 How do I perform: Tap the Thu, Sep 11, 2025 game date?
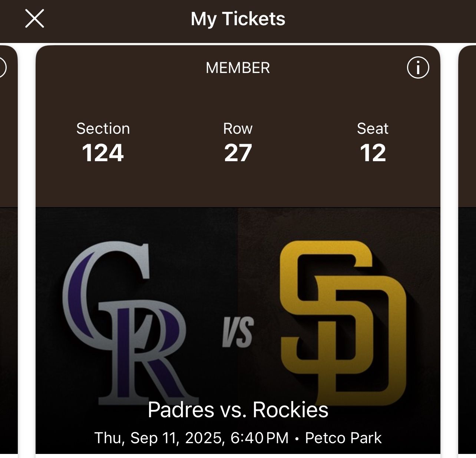tap(159, 438)
